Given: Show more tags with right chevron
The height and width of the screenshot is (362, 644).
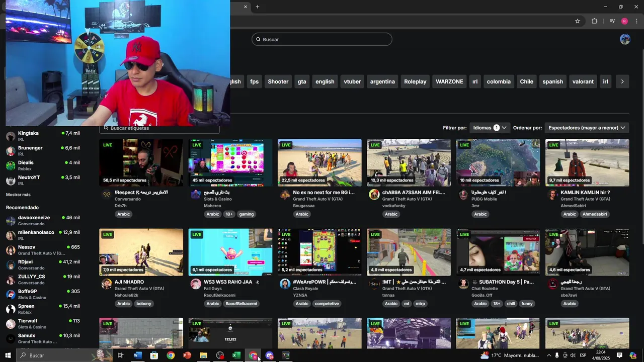Looking at the screenshot, I should (x=622, y=81).
